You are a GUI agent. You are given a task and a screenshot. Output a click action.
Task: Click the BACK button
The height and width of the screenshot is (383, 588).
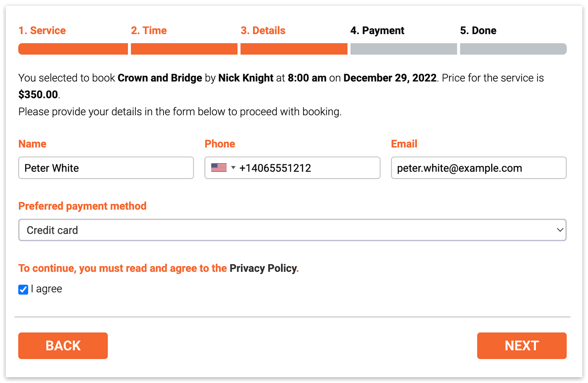[63, 346]
